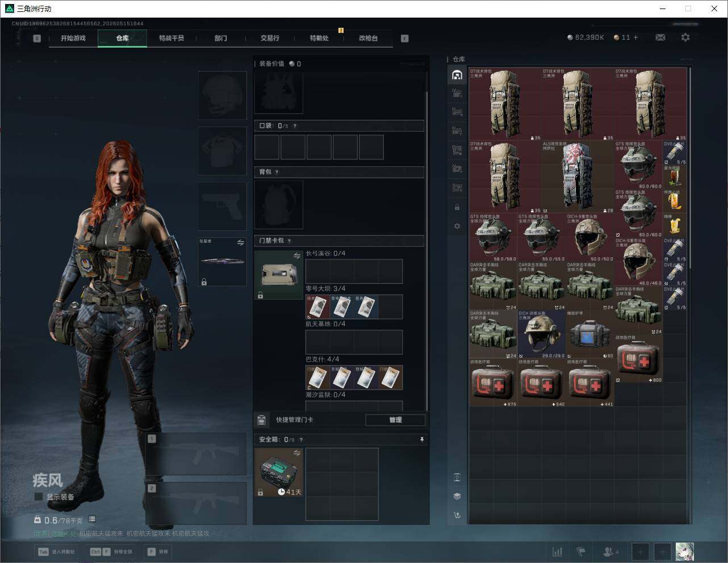Click the keycard case item thumbnail
Viewport: 728px width, 563px height.
pos(279,275)
